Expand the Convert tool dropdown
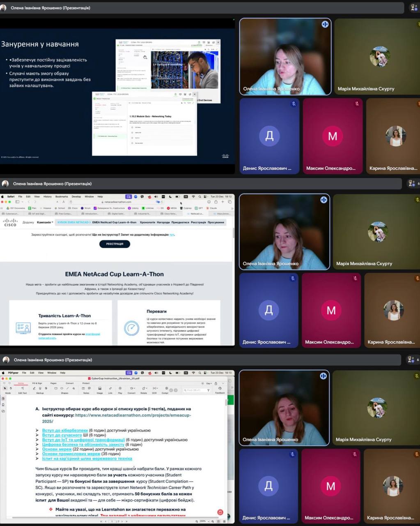This screenshot has width=420, height=526. pos(131,390)
